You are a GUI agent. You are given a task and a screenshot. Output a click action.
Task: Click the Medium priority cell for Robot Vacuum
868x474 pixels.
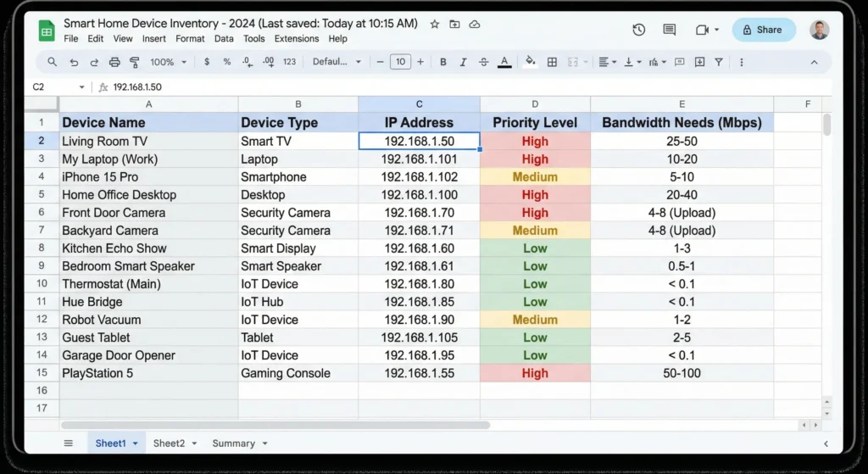pos(535,320)
